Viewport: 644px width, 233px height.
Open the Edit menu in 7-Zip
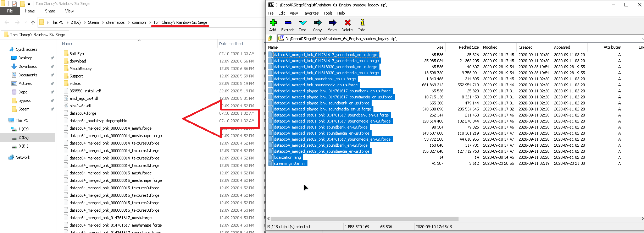click(282, 13)
